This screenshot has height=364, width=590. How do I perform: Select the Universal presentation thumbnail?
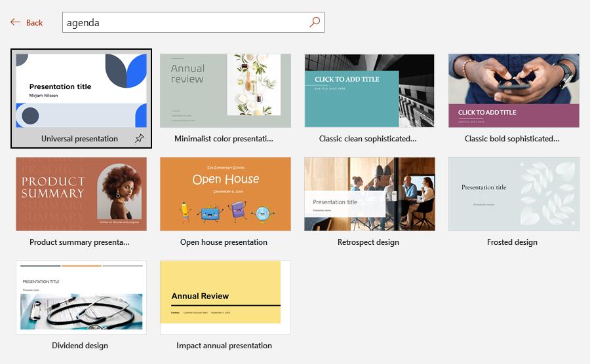(81, 90)
